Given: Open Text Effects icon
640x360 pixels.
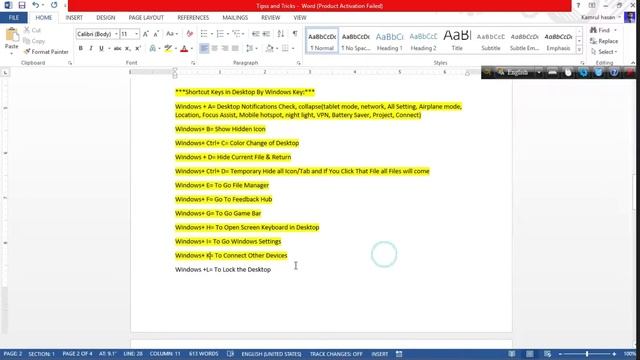Looking at the screenshot, I should pos(152,49).
